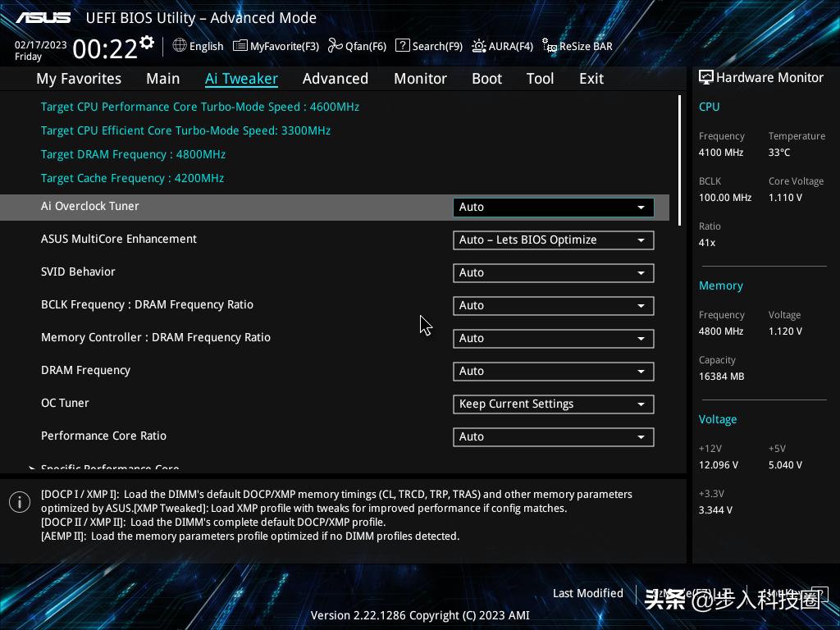Click Target Cache Frequency : 4200MHz text
This screenshot has width=840, height=630.
pyautogui.click(x=132, y=178)
